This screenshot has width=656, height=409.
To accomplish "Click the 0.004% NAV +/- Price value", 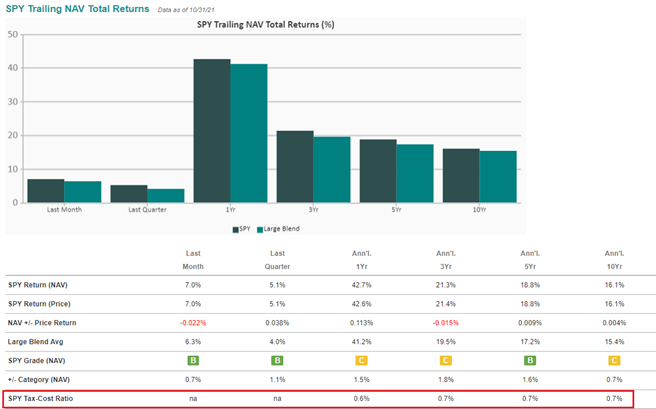I will pyautogui.click(x=614, y=323).
